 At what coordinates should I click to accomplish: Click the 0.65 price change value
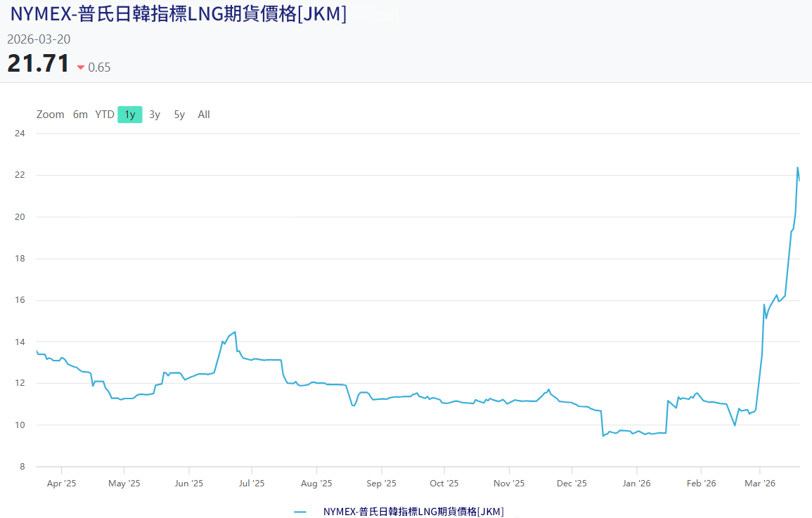tap(99, 67)
